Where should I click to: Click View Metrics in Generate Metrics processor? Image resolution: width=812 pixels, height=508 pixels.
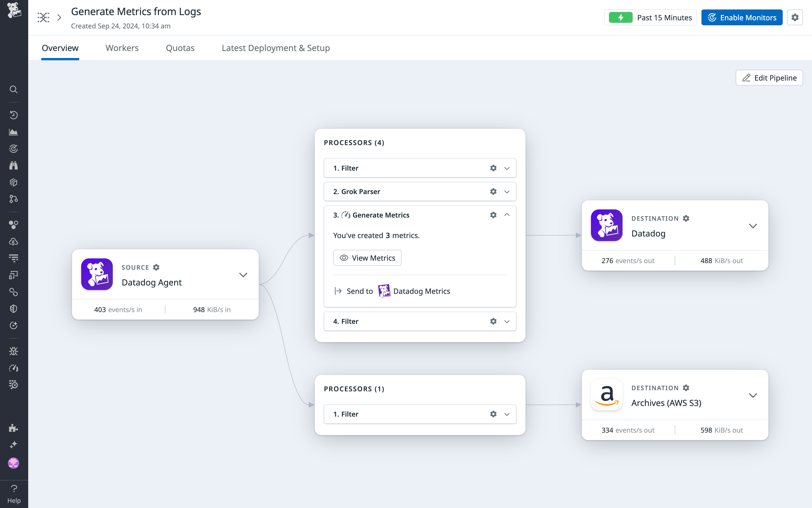click(367, 257)
